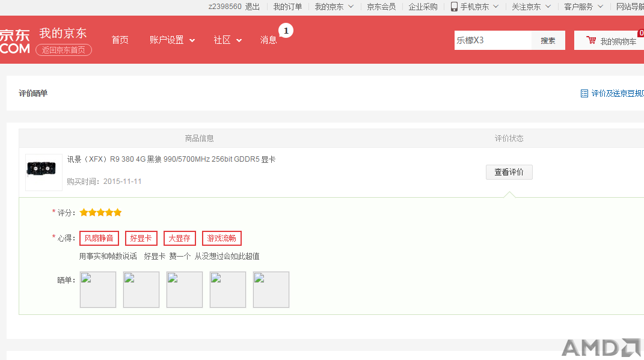Click the 评价晒单 section heading
The width and height of the screenshot is (644, 360).
pyautogui.click(x=33, y=93)
